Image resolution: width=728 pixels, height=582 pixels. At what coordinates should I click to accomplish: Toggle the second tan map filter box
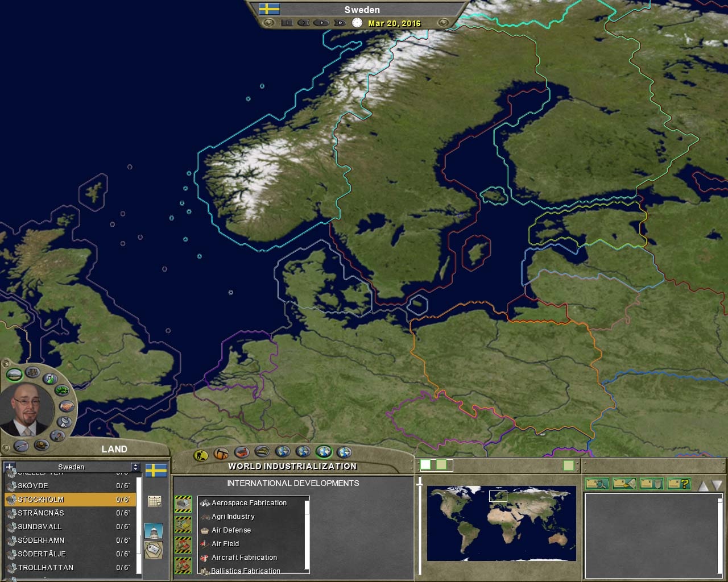pos(568,465)
